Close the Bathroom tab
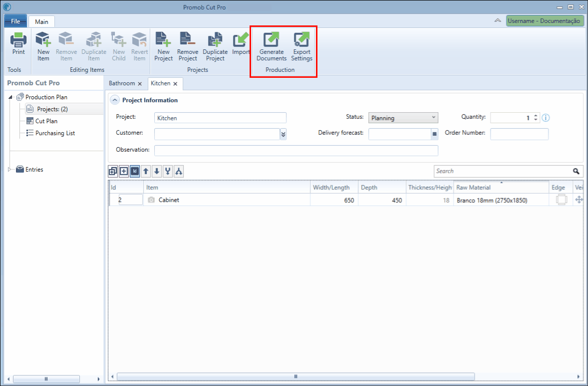Image resolution: width=588 pixels, height=386 pixels. coord(140,84)
